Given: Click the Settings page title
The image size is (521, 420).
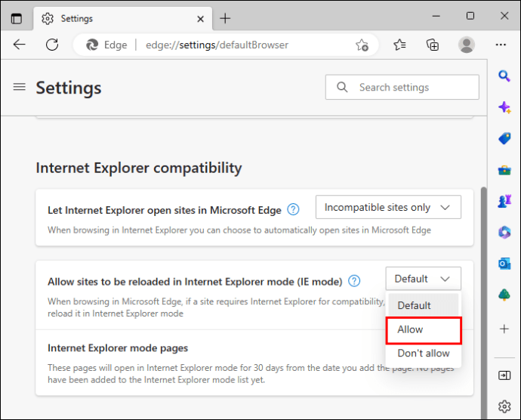Looking at the screenshot, I should pos(69,88).
